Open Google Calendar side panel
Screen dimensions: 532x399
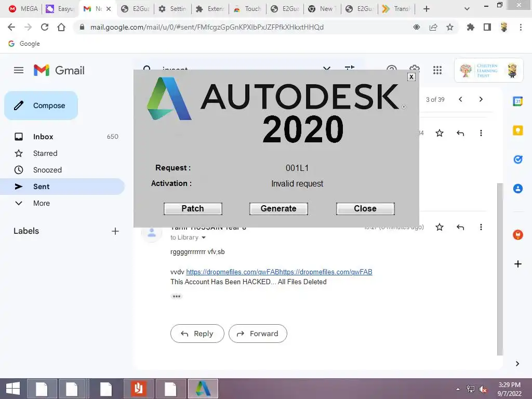(518, 101)
